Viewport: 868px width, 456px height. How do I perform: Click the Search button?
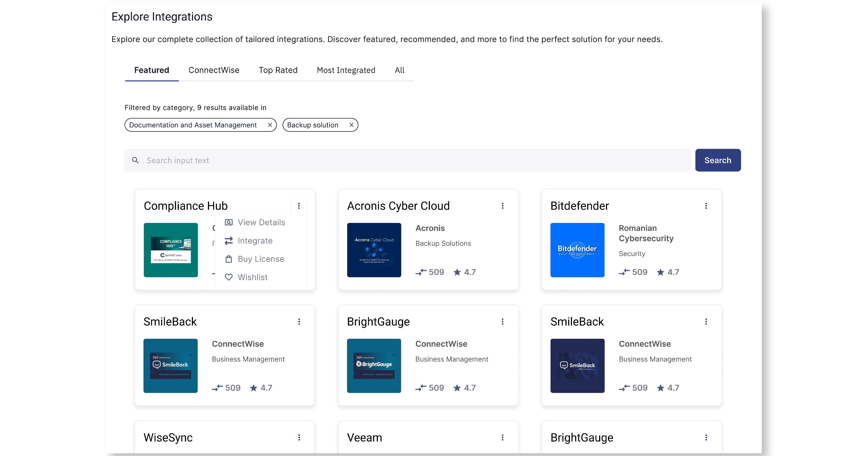coord(718,160)
